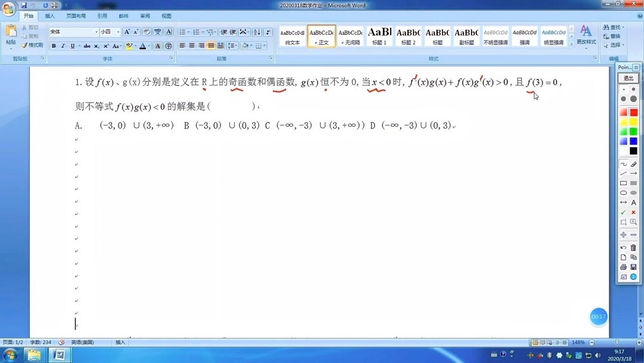This screenshot has height=363, width=644.
Task: Toggle italic formatting
Action: tap(63, 46)
